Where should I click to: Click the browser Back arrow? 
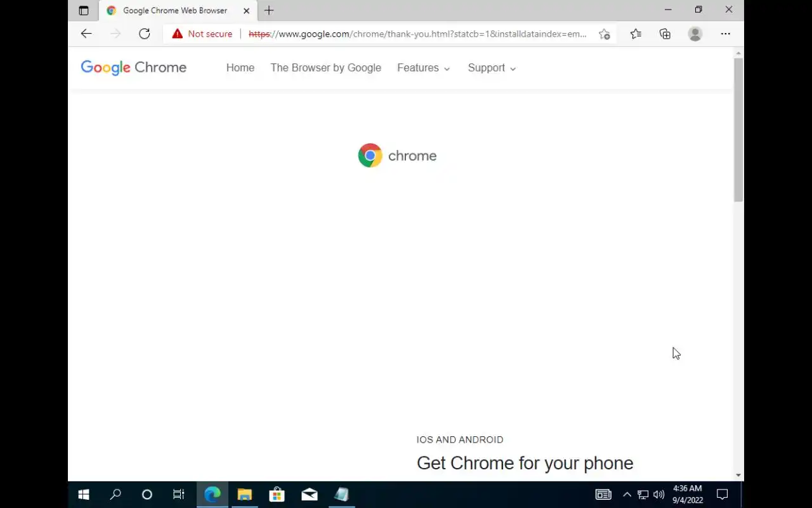86,34
